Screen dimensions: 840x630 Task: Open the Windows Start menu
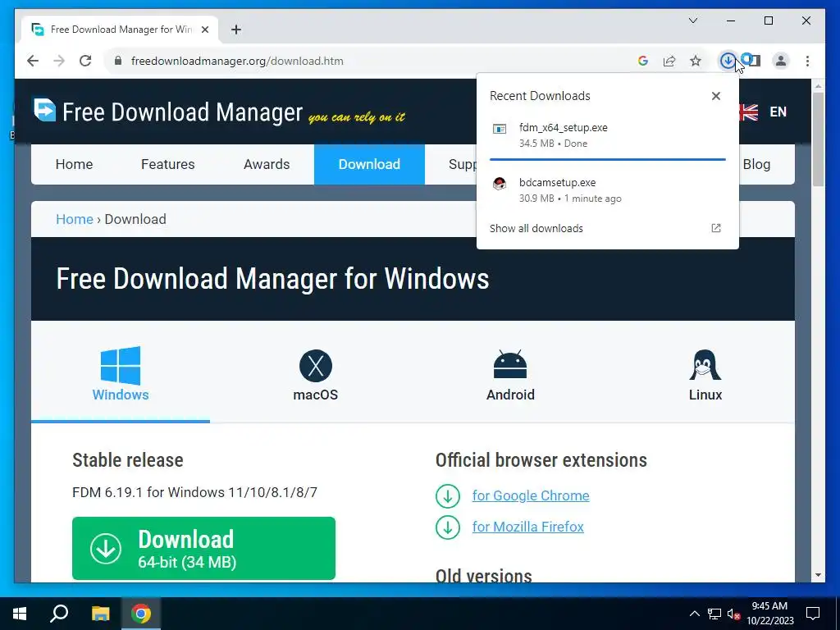pyautogui.click(x=20, y=614)
